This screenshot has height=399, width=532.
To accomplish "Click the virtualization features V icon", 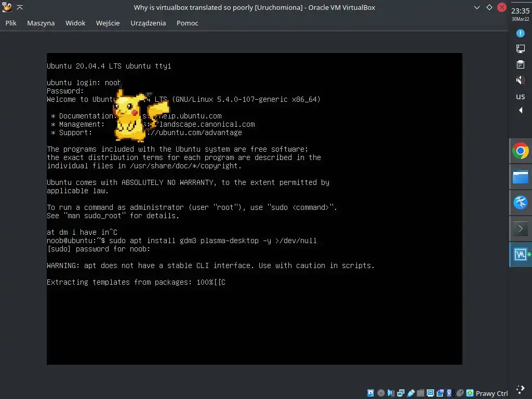I will [449, 393].
